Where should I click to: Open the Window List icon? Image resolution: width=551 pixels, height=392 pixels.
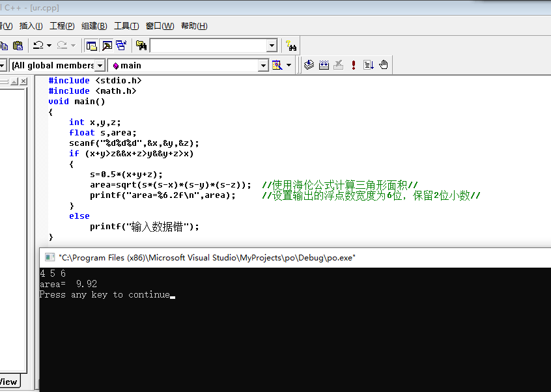121,46
